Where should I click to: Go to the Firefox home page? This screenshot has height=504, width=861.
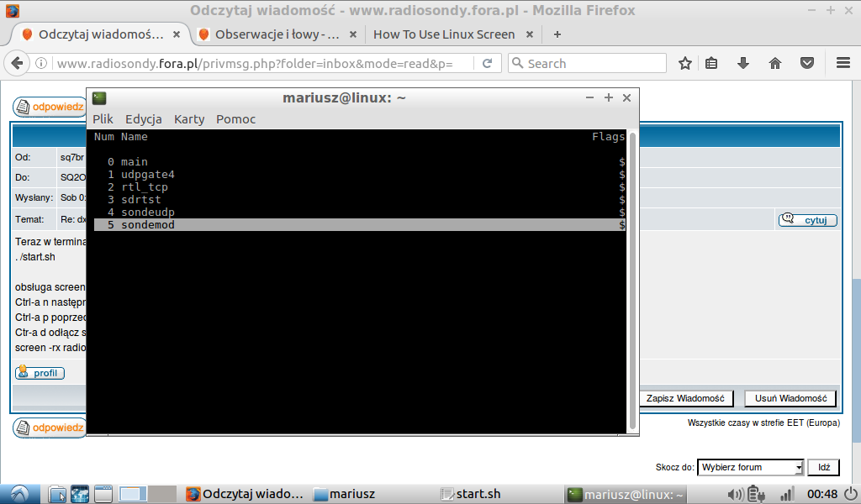click(774, 64)
